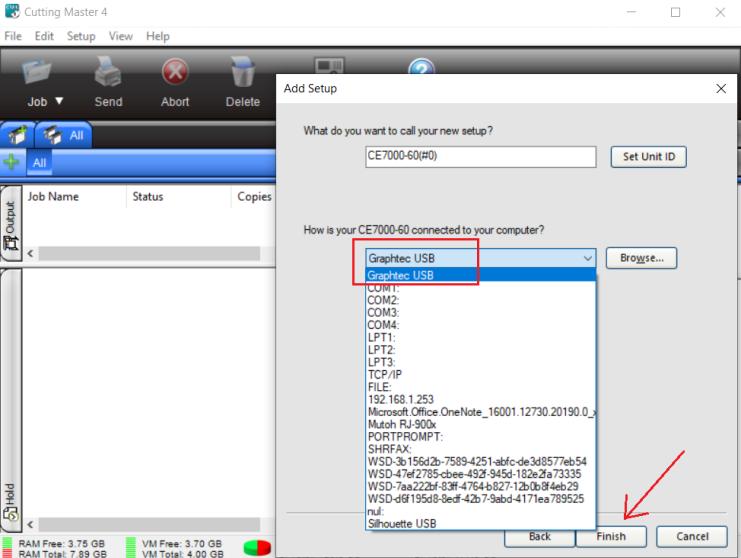This screenshot has width=741, height=558.
Task: Select COM4: port option
Action: coord(481,325)
